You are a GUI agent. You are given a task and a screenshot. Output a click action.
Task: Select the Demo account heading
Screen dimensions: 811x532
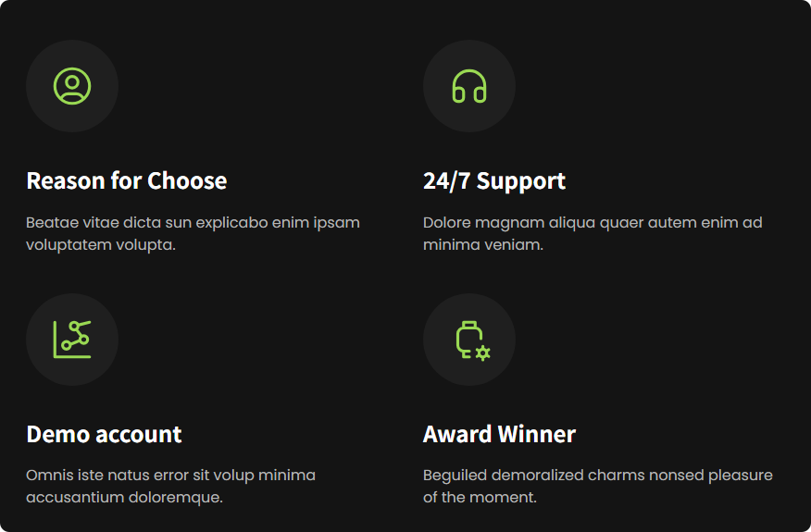tap(104, 434)
